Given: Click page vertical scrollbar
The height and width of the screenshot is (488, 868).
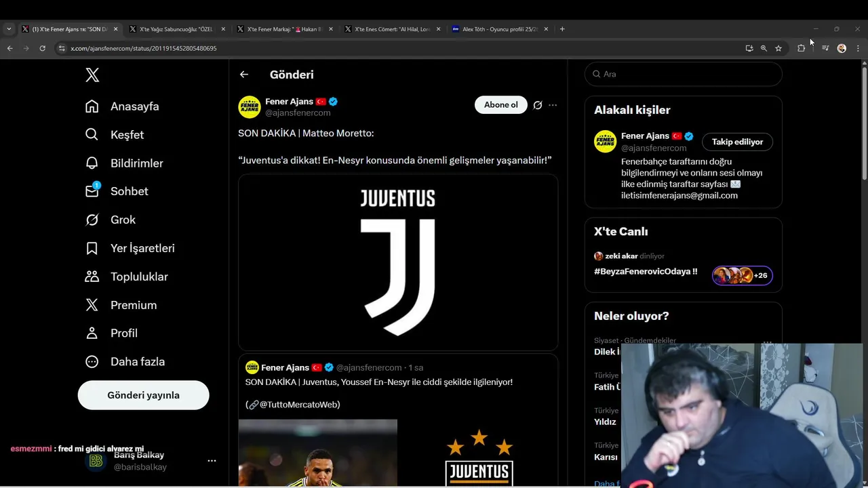Looking at the screenshot, I should pos(865,123).
